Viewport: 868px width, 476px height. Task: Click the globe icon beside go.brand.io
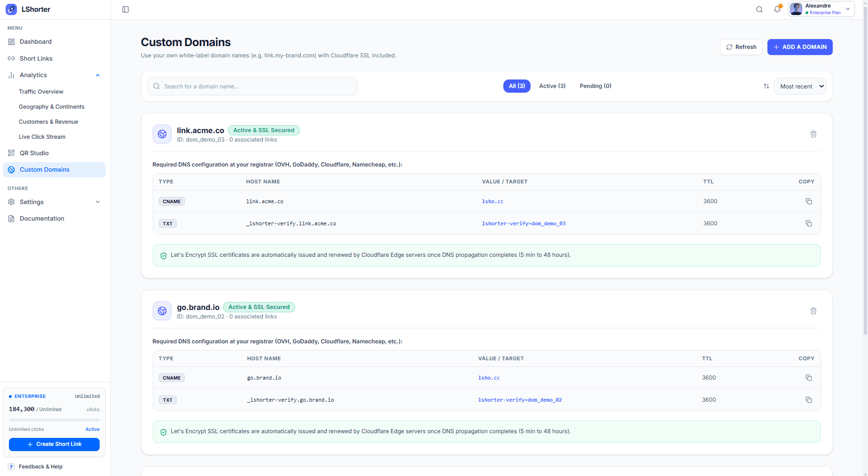pyautogui.click(x=162, y=311)
